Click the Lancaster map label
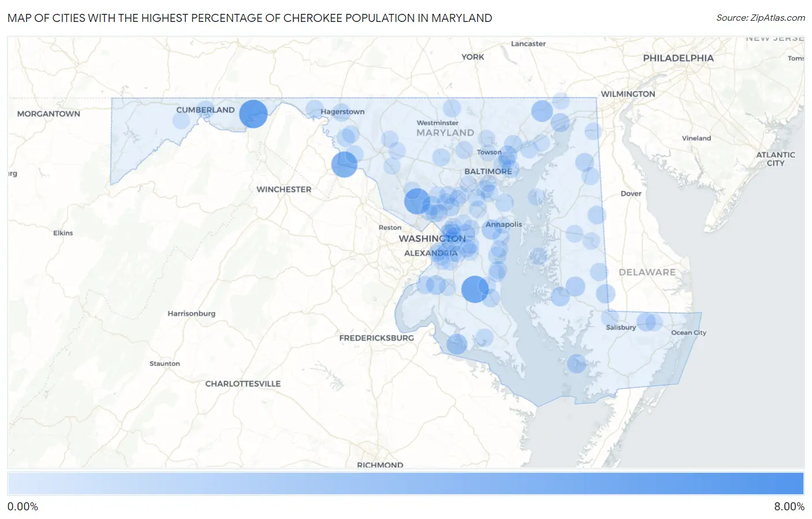Viewport: 812px width, 519px height. coord(528,44)
